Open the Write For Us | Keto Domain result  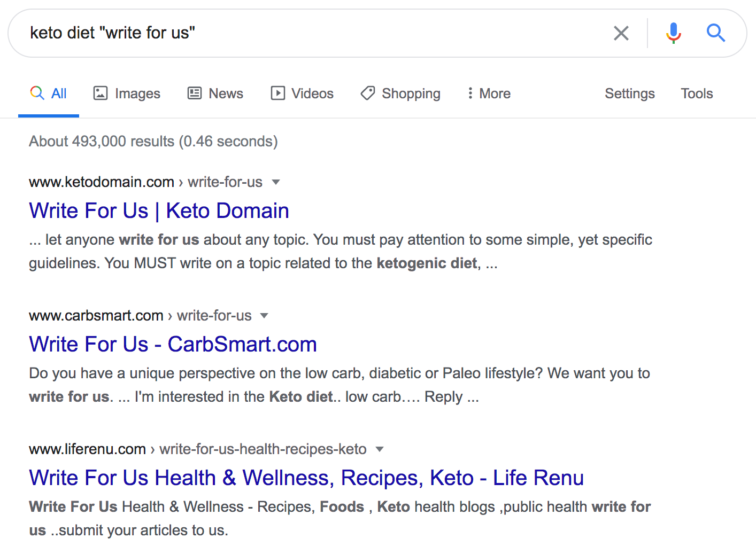[x=159, y=210]
